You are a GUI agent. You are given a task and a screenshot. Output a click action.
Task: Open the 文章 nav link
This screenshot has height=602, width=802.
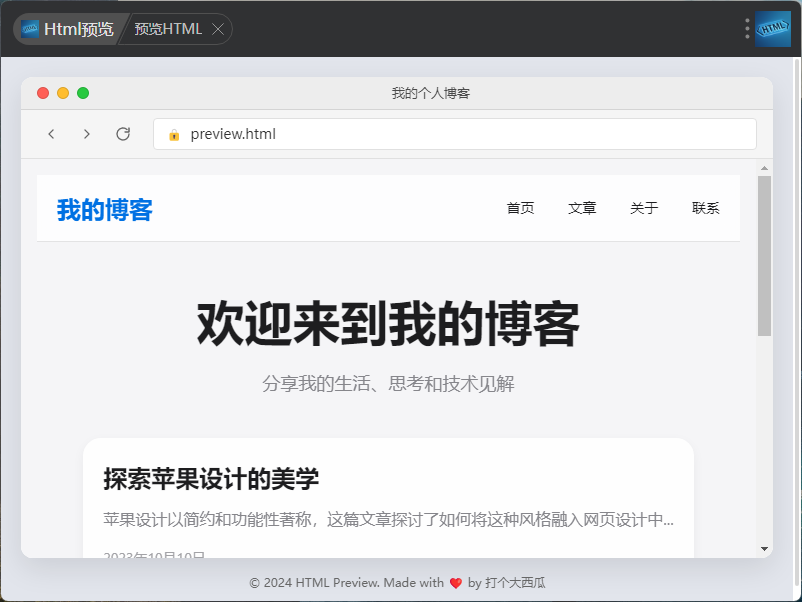(582, 208)
